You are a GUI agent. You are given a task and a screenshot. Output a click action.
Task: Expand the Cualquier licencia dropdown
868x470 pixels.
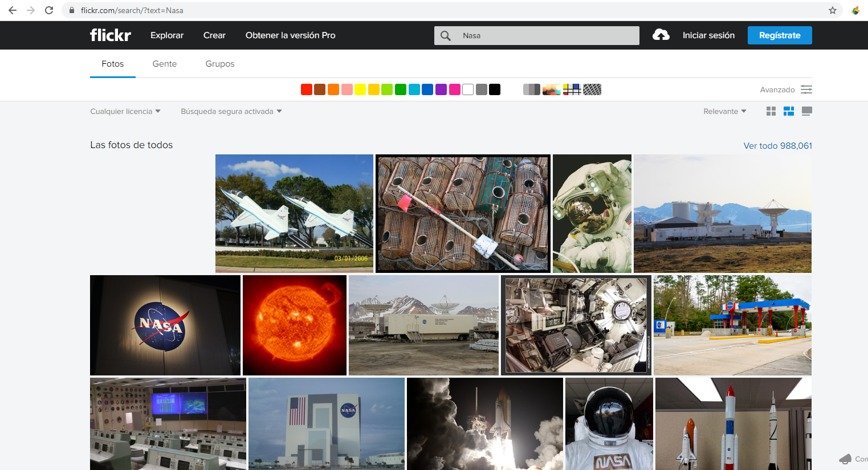click(x=125, y=111)
